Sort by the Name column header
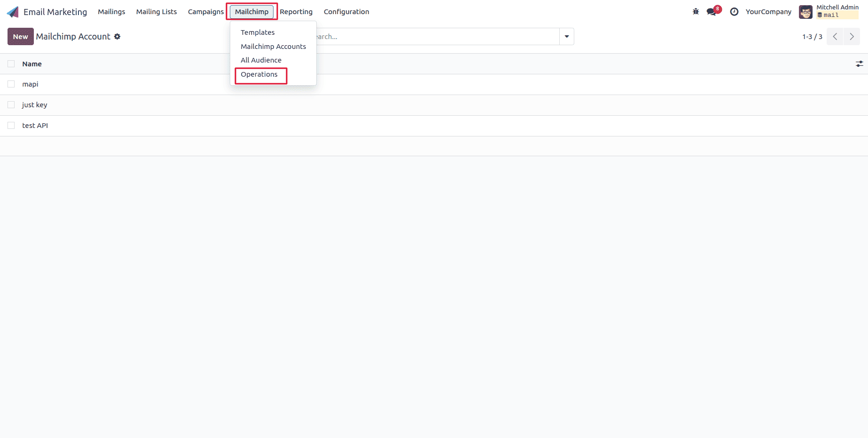The image size is (868, 438). coord(32,64)
